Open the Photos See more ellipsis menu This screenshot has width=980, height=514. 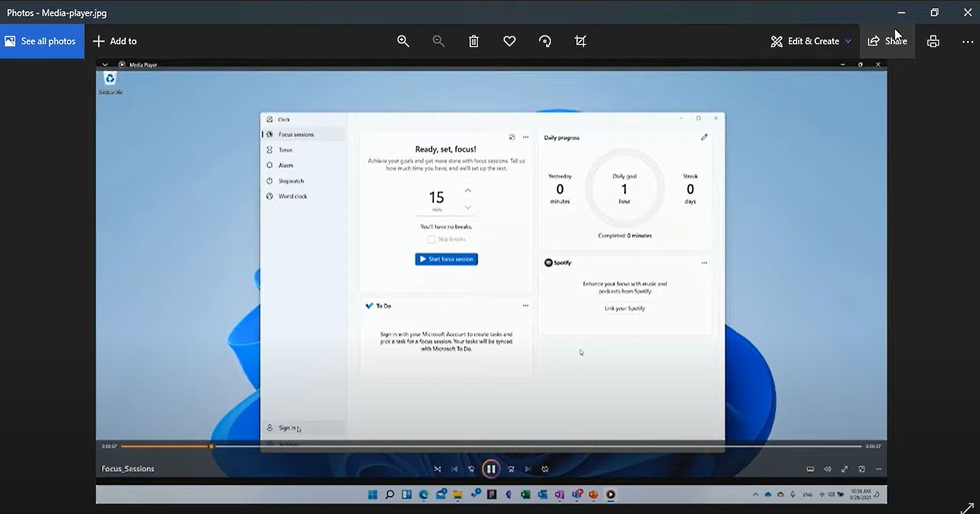click(x=968, y=41)
